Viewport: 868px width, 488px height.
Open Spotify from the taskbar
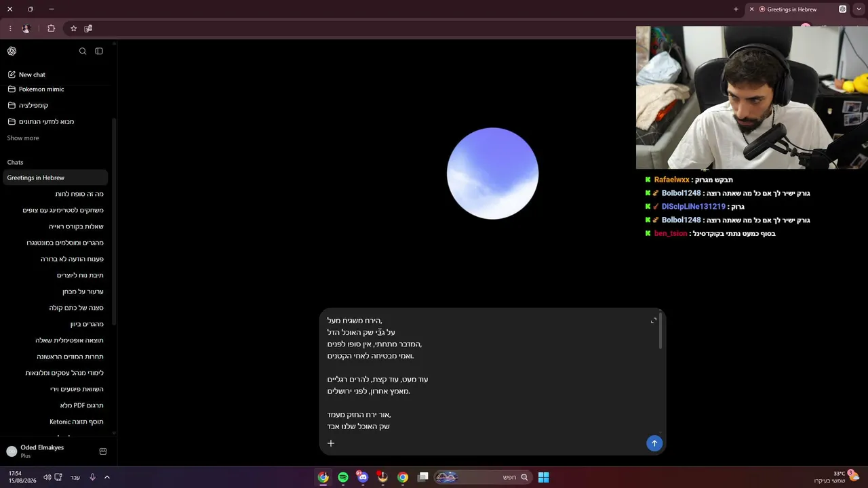(x=343, y=477)
